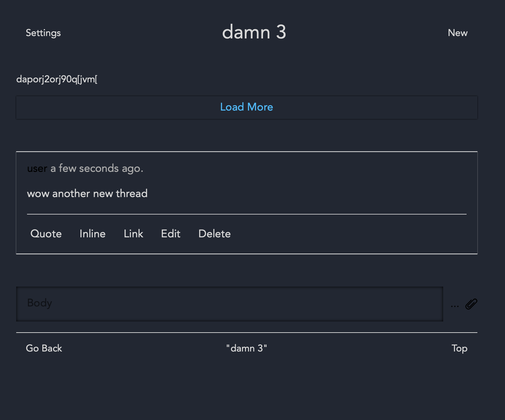Image resolution: width=505 pixels, height=420 pixels.
Task: Select the 'daporj2orj90q[jvm[' text
Action: tap(57, 79)
